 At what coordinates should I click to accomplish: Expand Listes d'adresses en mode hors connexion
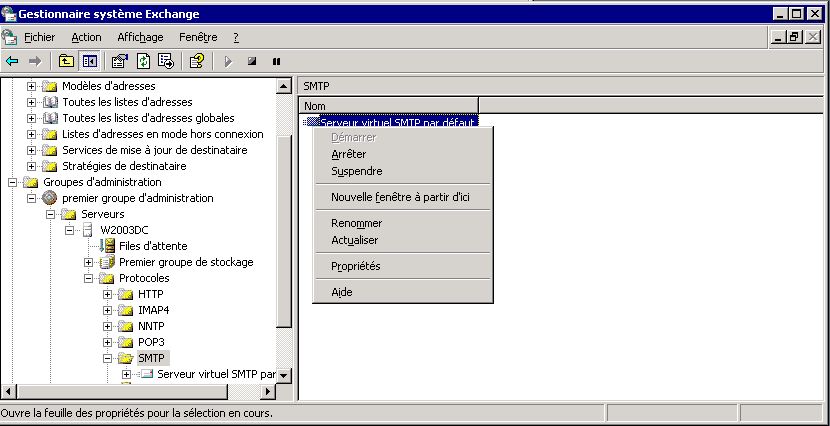(x=31, y=134)
